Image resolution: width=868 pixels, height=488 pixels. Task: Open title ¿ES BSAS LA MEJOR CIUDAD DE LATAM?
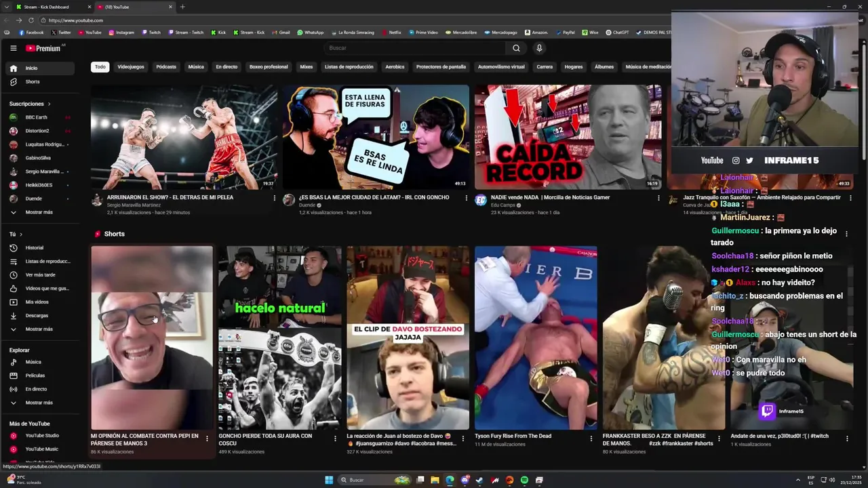coord(374,197)
